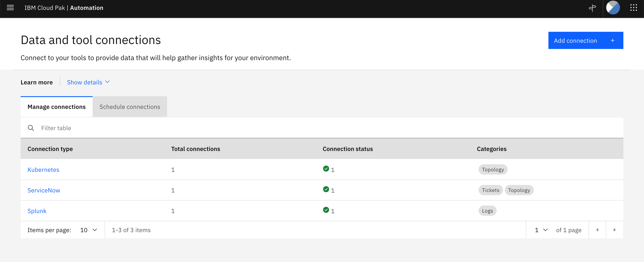Click the ServiceNow green status checkmark

point(326,189)
